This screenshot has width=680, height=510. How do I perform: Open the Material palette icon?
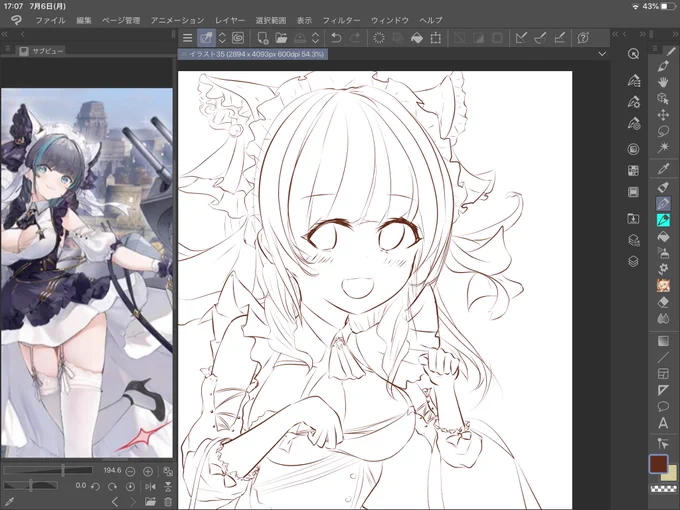point(633,218)
